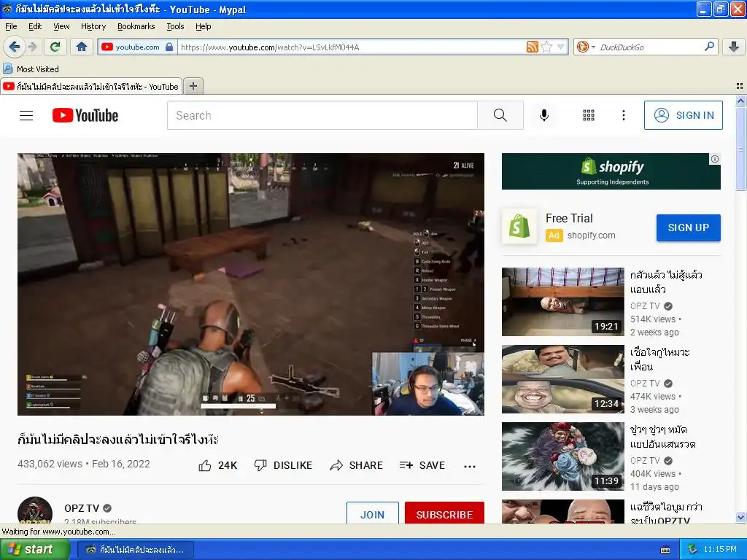
Task: Click the padlock site security icon
Action: pyautogui.click(x=169, y=47)
